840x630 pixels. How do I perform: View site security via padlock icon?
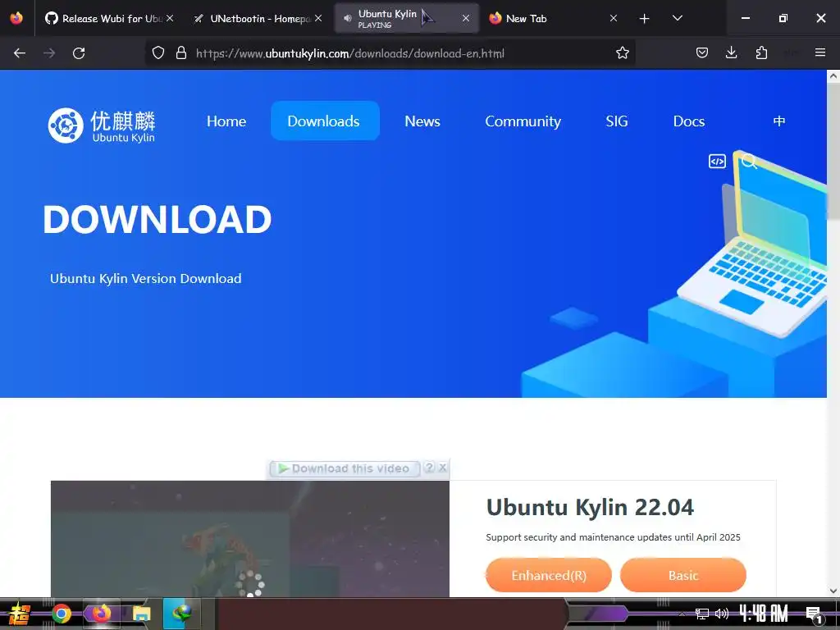pyautogui.click(x=181, y=53)
